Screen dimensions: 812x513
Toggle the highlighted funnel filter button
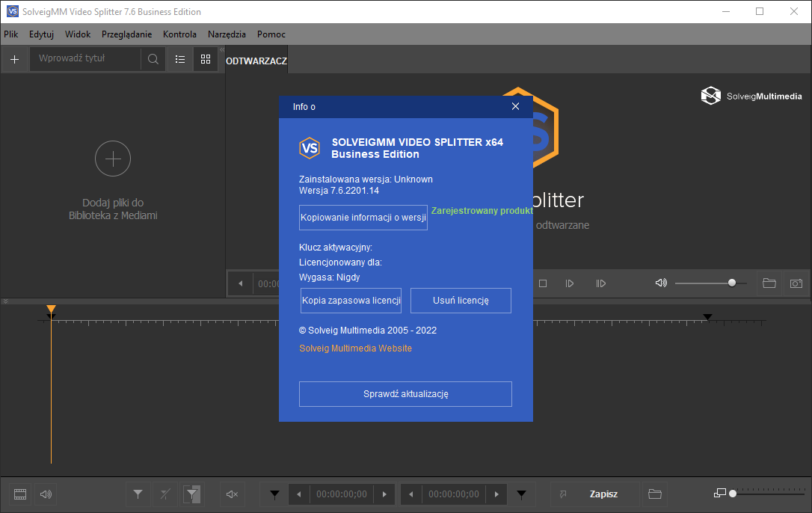point(192,494)
